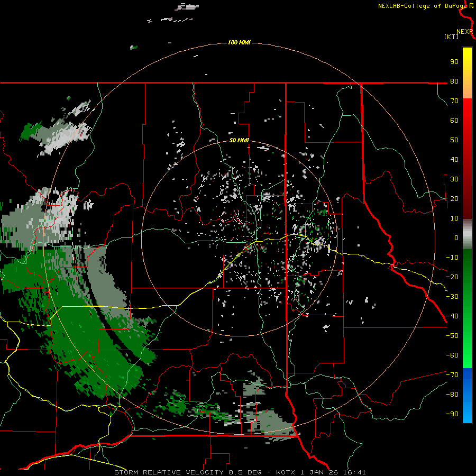Viewport: 476px width, 476px height.
Task: Click the 100 NMI range ring label
Action: [239, 42]
